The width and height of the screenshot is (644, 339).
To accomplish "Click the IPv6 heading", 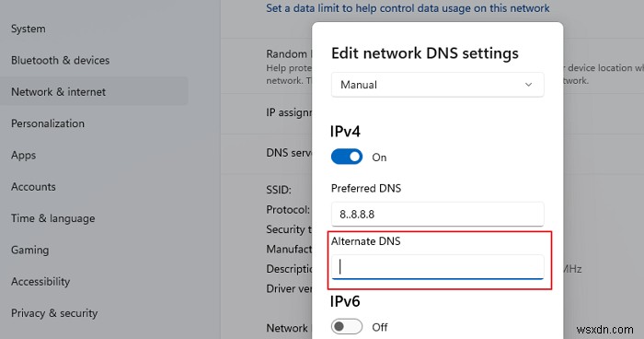I will click(345, 301).
